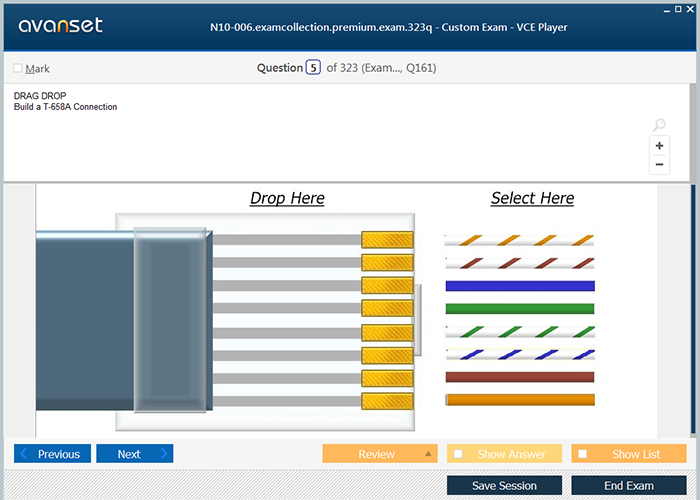
Task: Zoom in with the plus icon
Action: 659,146
